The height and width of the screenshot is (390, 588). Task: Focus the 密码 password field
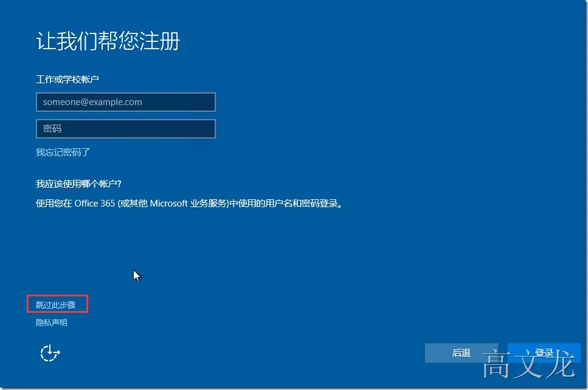[x=126, y=129]
